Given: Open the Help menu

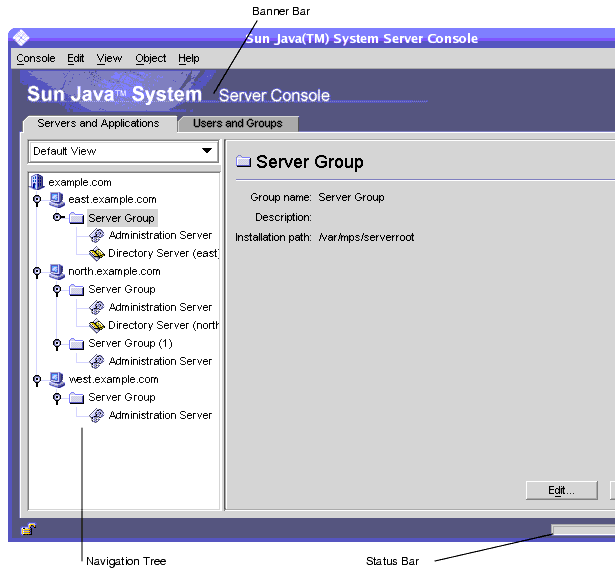Looking at the screenshot, I should coord(189,58).
